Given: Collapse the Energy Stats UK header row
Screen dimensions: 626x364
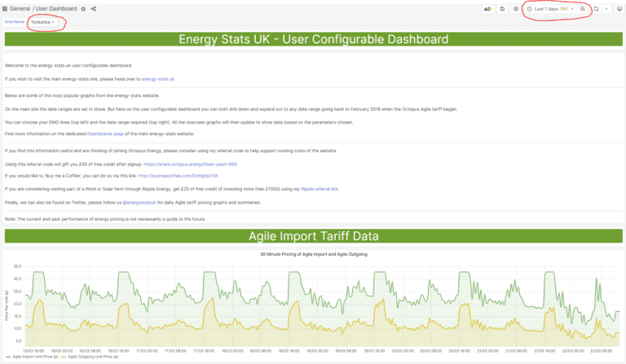Looking at the screenshot, I should coord(313,39).
